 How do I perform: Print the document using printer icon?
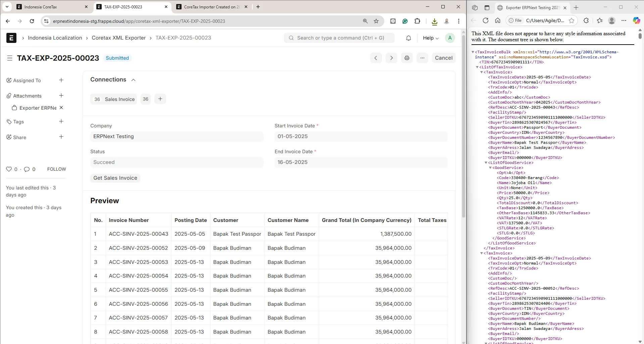(407, 58)
